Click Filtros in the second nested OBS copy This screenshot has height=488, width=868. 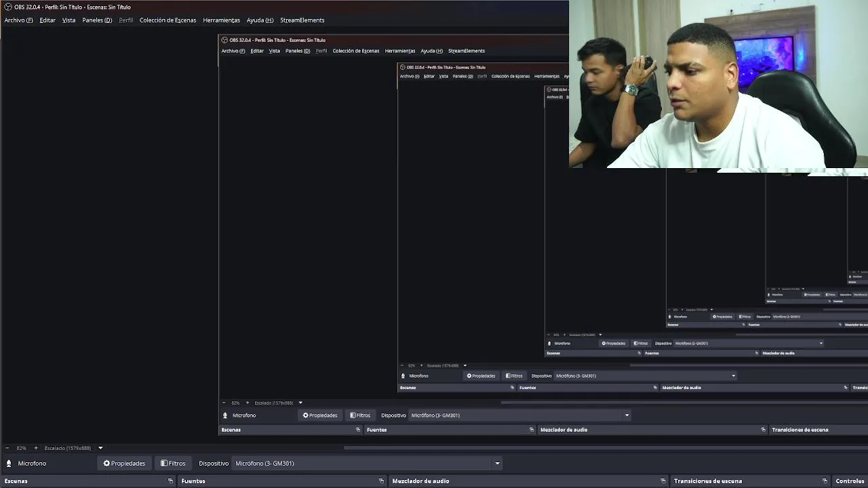click(x=514, y=376)
